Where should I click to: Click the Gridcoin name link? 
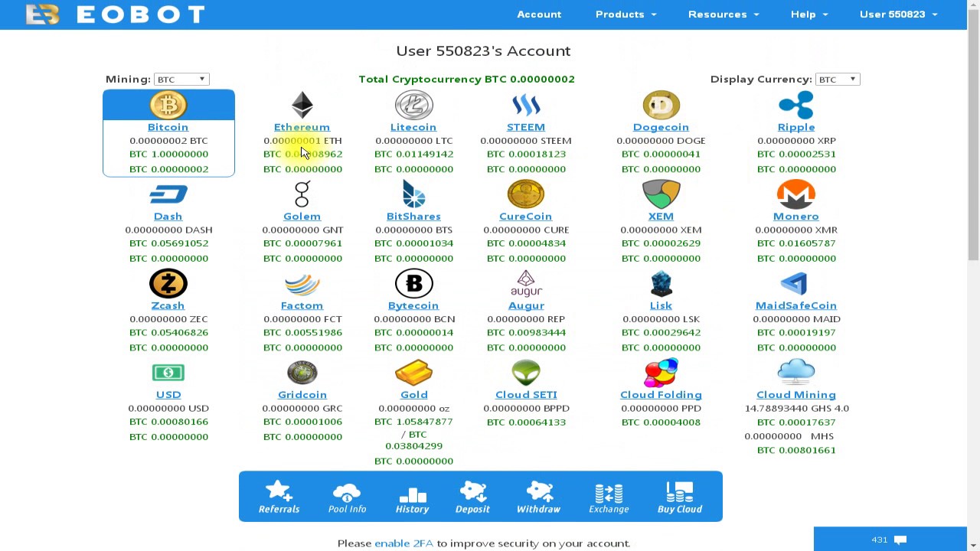coord(302,395)
